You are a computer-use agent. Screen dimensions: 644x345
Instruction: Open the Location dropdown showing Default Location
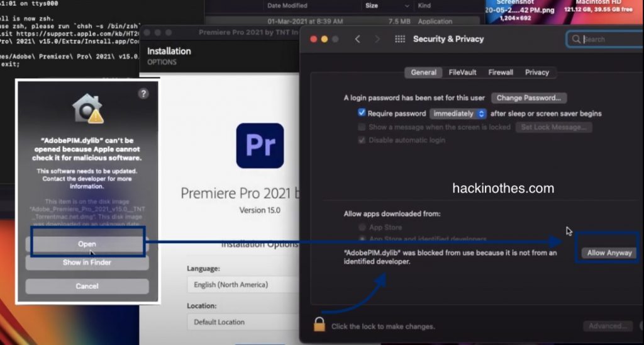pyautogui.click(x=244, y=322)
